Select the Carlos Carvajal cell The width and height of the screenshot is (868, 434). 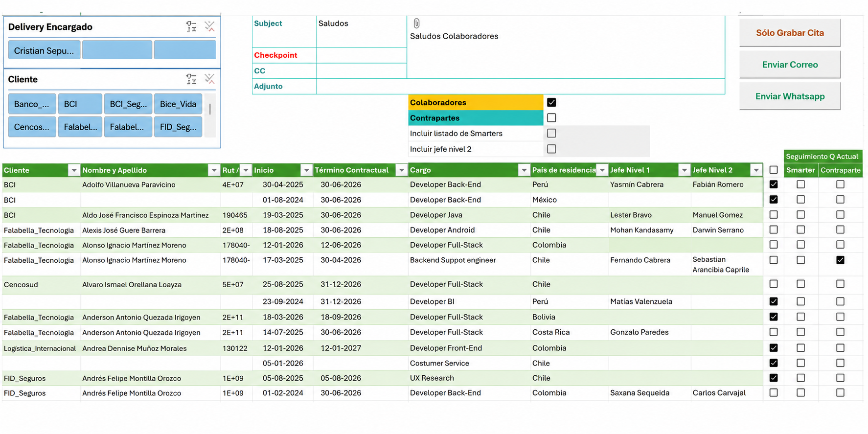click(727, 393)
